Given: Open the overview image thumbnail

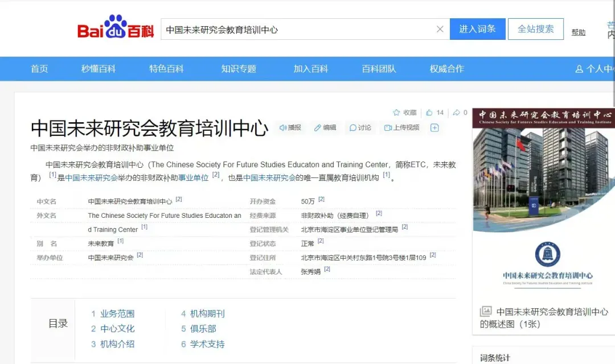Looking at the screenshot, I should 544,202.
